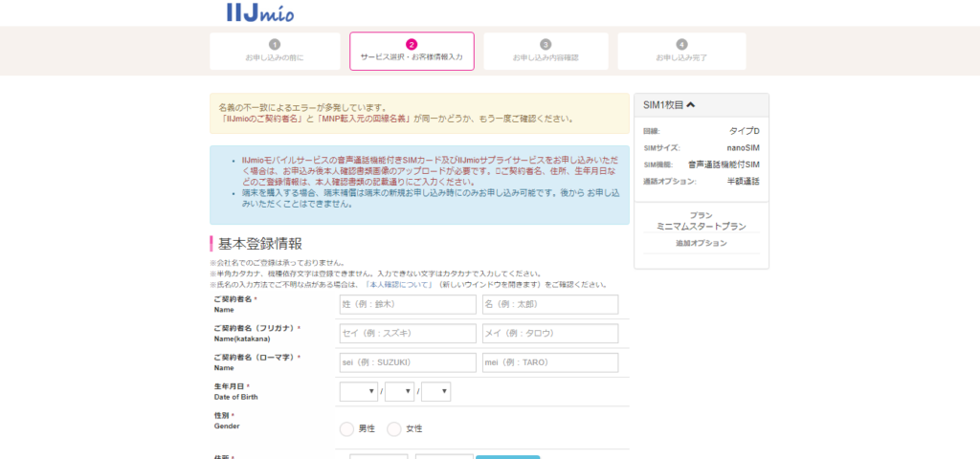Screen dimensions: 980x459
Task: Select step 2 サービス選択・お客様情報入力
Action: tap(412, 52)
